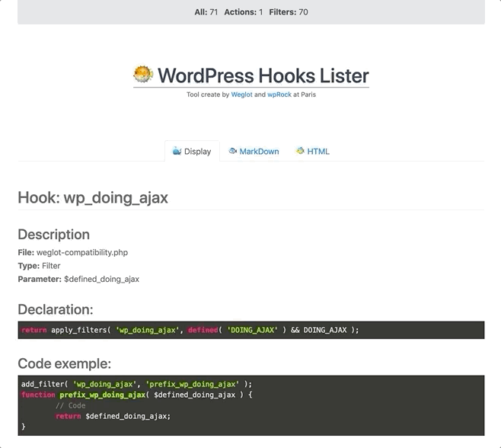Screen dimensions: 501x448
Task: Click the file name weglot-compatibility.php
Action: [82, 253]
